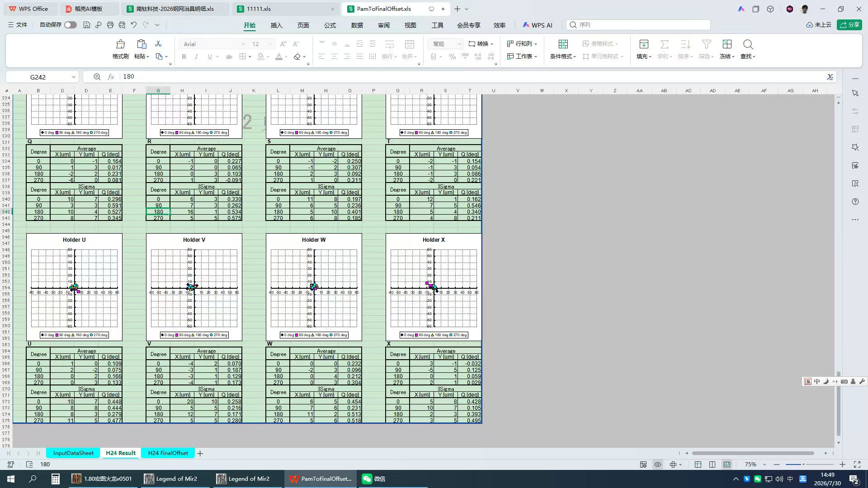Click the selection arrow sidebar icon
This screenshot has height=488, width=868.
[855, 93]
